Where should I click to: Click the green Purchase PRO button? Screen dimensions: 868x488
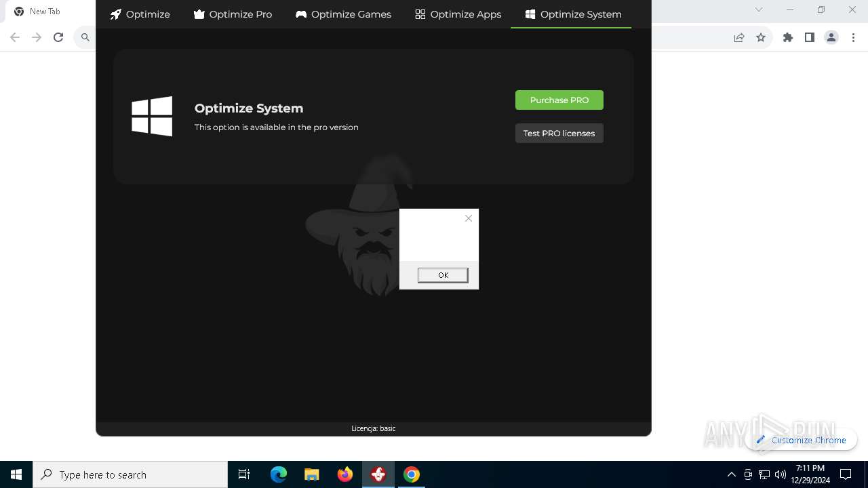pyautogui.click(x=559, y=100)
